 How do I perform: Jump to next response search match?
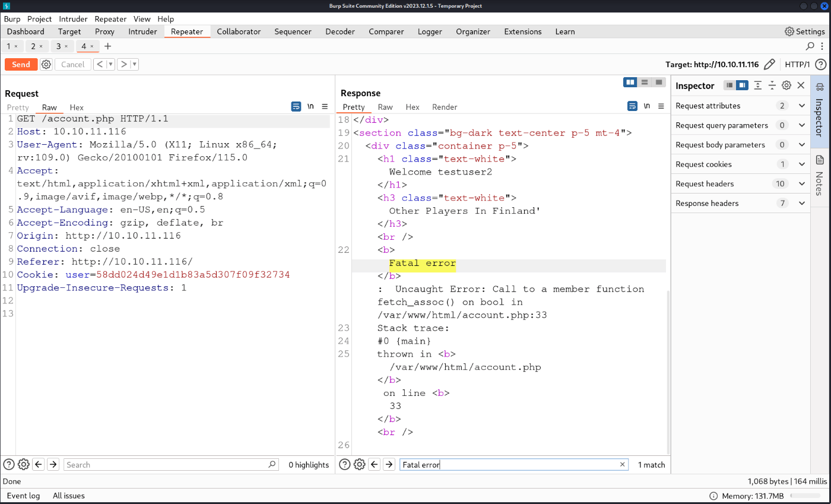(x=389, y=465)
